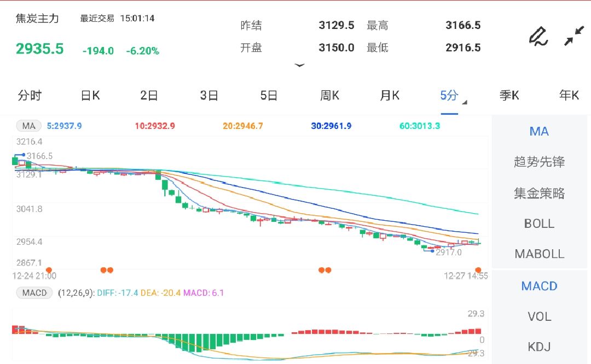Click the 焦炭主力 contract name

(37, 19)
